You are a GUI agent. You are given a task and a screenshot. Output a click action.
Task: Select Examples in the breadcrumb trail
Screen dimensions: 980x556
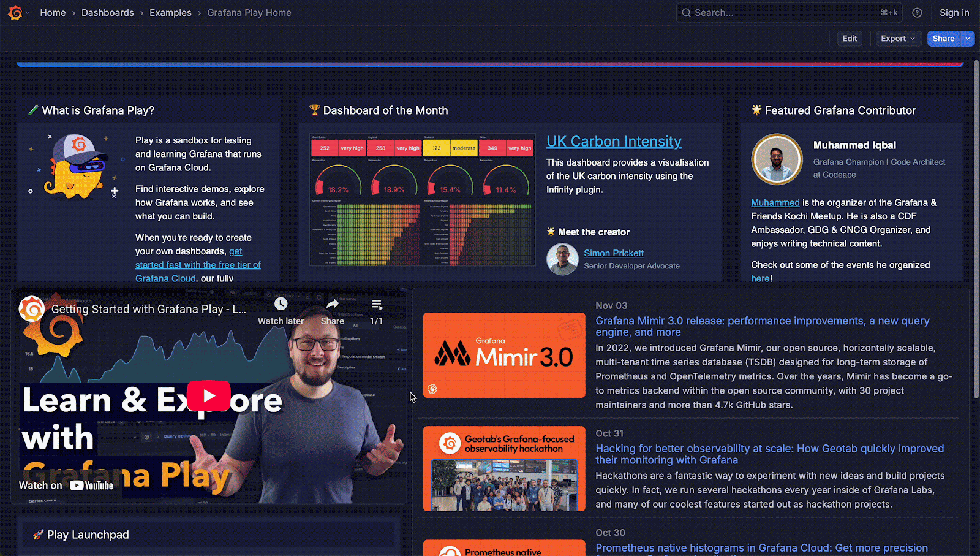(x=170, y=12)
